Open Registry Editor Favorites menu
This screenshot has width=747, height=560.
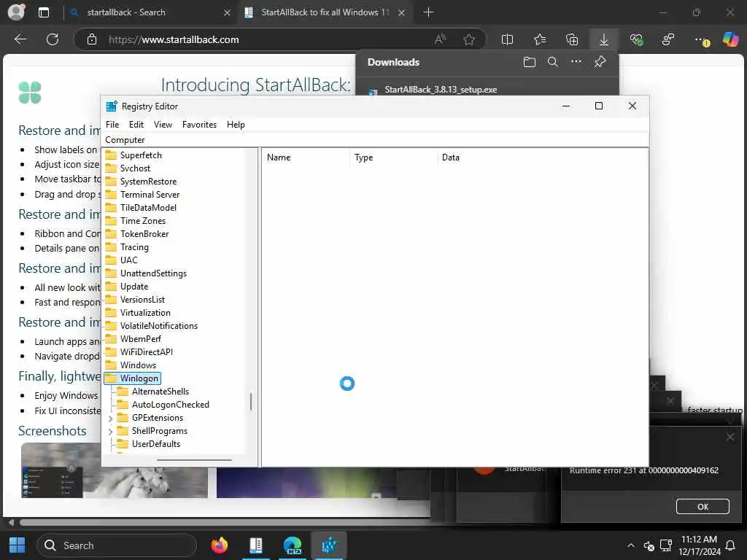pyautogui.click(x=199, y=125)
